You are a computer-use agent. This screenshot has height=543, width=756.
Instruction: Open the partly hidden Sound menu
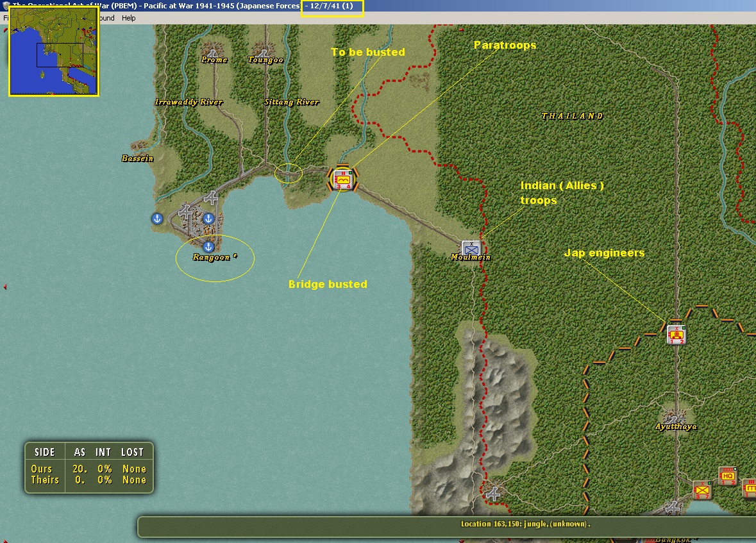pyautogui.click(x=106, y=18)
